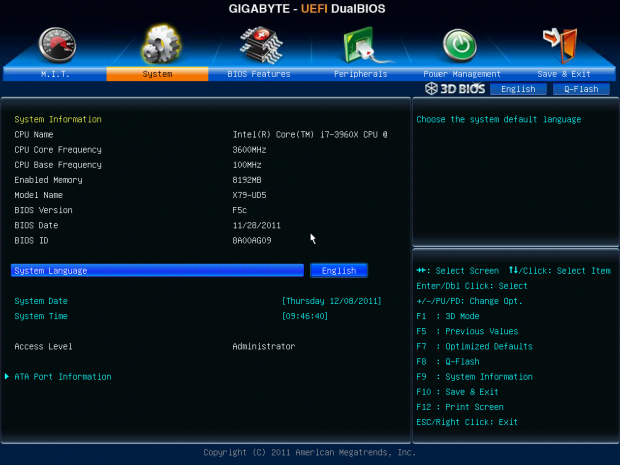Viewport: 620px width, 465px height.
Task: Open the System Language English dropdown
Action: [x=339, y=270]
